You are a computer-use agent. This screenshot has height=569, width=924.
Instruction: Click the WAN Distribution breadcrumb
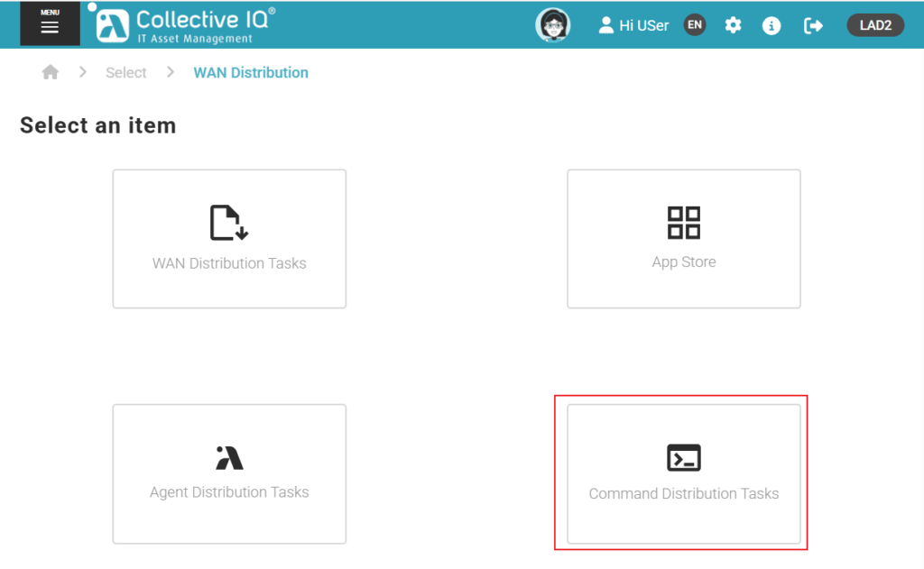pyautogui.click(x=251, y=72)
